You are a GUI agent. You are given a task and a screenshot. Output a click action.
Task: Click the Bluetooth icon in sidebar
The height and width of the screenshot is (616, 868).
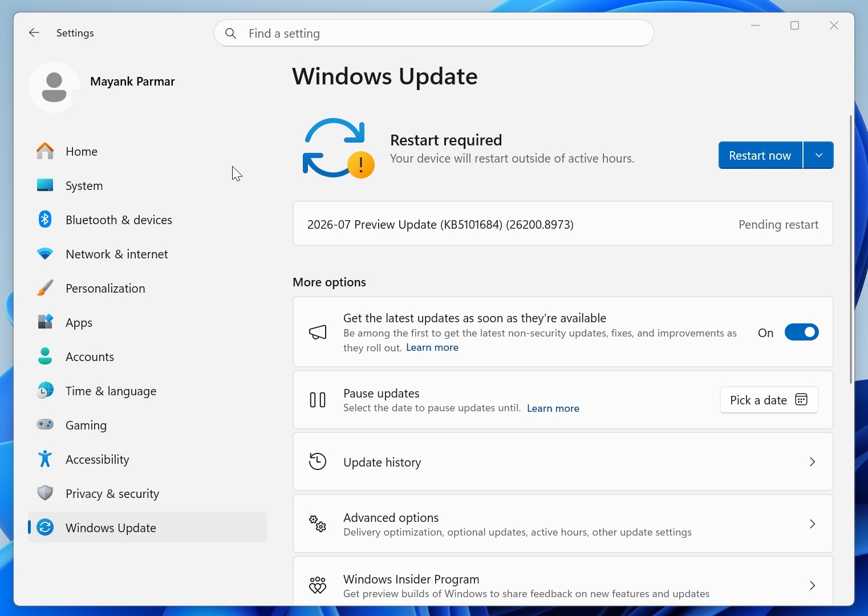[45, 220]
